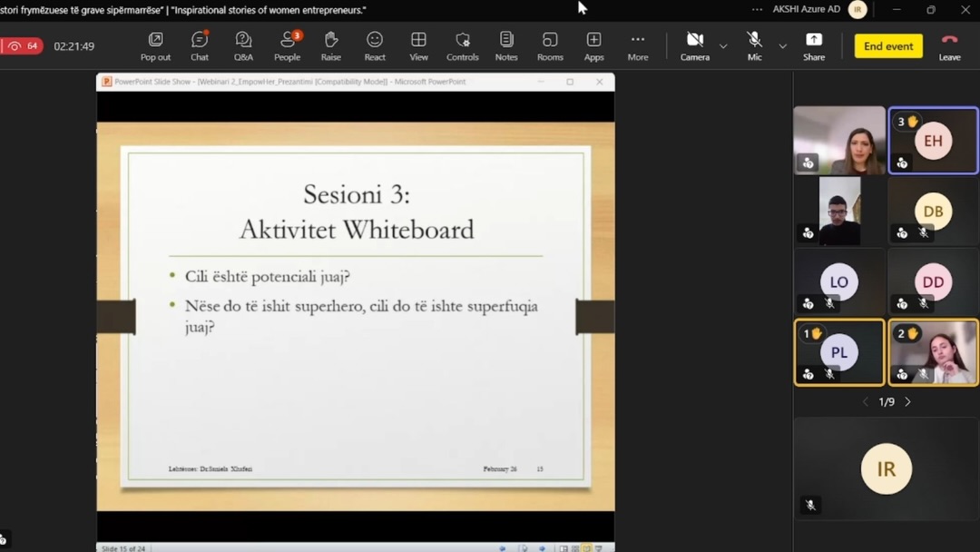Click the End event button

pyautogui.click(x=887, y=45)
